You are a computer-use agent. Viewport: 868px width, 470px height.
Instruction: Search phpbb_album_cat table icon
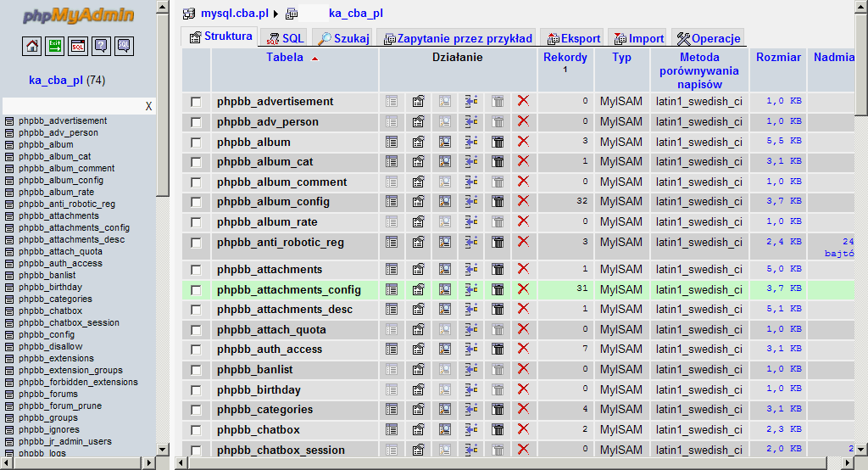tap(444, 162)
